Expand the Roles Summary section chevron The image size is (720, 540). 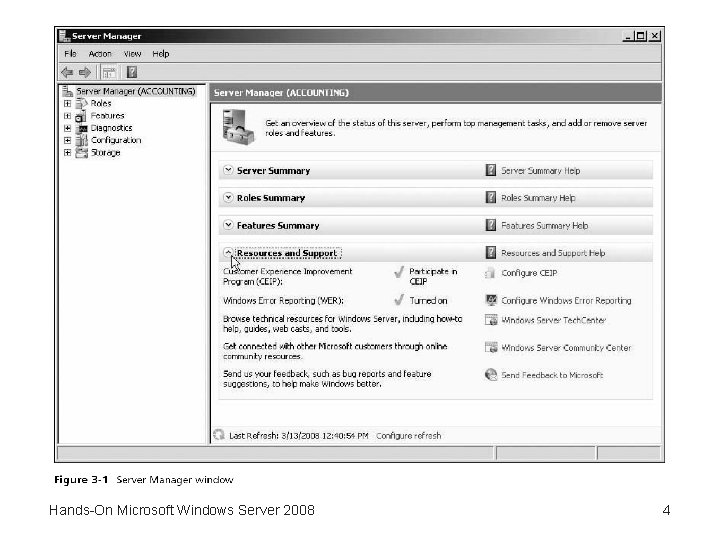click(x=228, y=197)
